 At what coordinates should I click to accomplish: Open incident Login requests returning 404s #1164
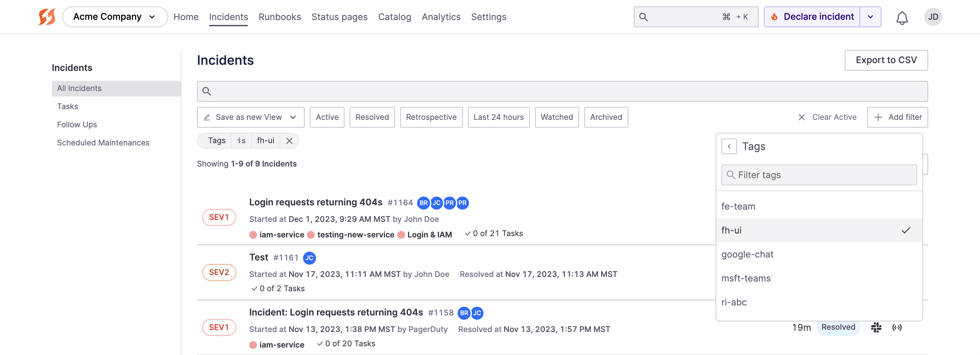(315, 202)
